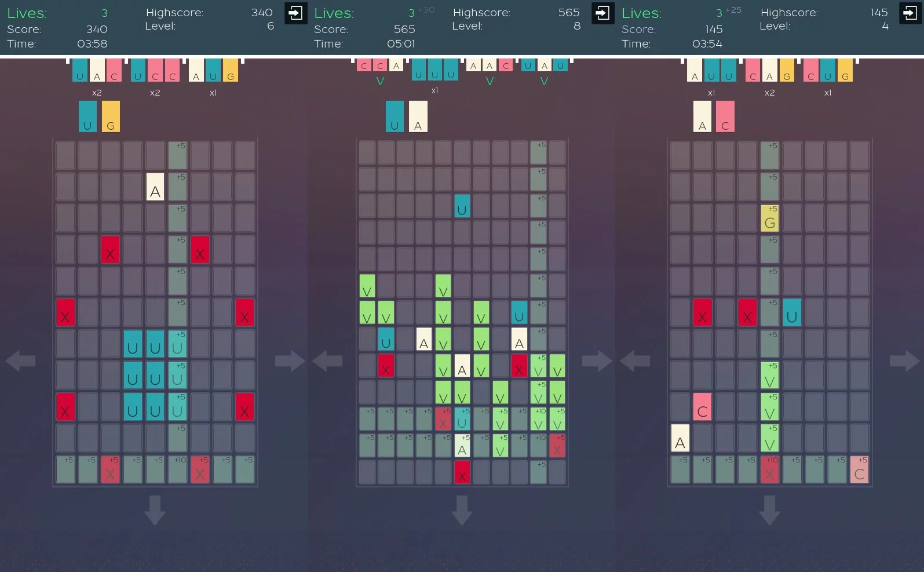Exit the game with highscore 340
Image resolution: width=924 pixels, height=572 pixels.
(295, 13)
